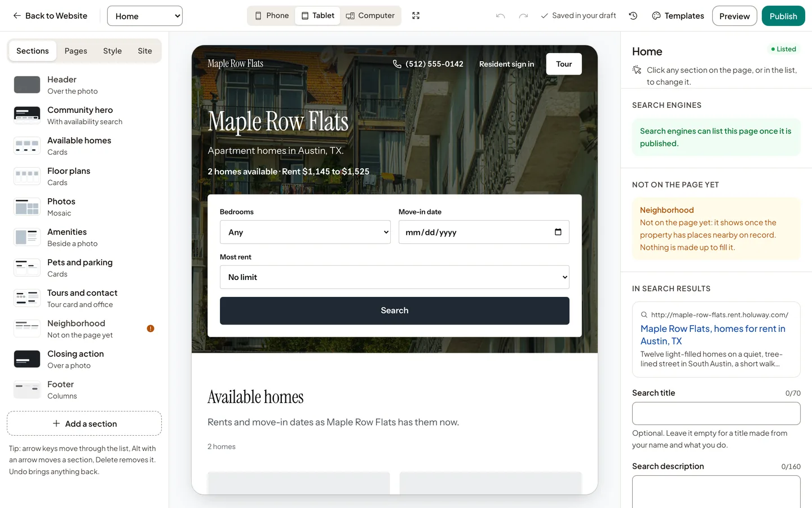The image size is (812, 508).
Task: Select the Neighborhood section icon
Action: click(x=27, y=329)
